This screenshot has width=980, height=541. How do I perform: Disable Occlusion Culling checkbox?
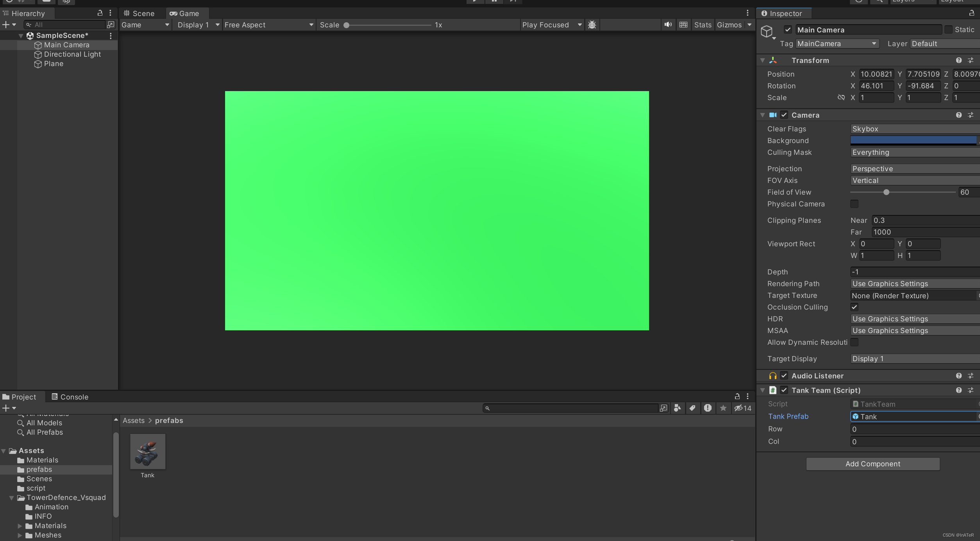click(x=855, y=307)
